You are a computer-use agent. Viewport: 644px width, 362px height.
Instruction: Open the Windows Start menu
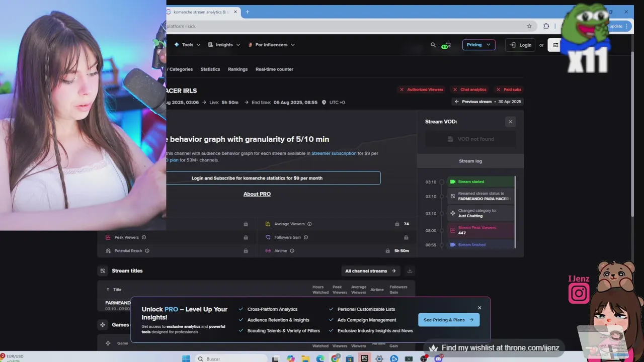coord(186,359)
